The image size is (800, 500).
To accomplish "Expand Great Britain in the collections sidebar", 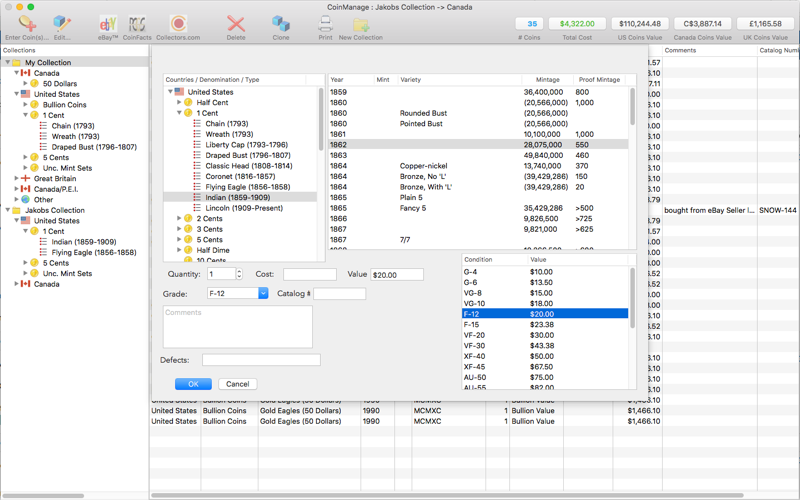I will click(x=16, y=179).
